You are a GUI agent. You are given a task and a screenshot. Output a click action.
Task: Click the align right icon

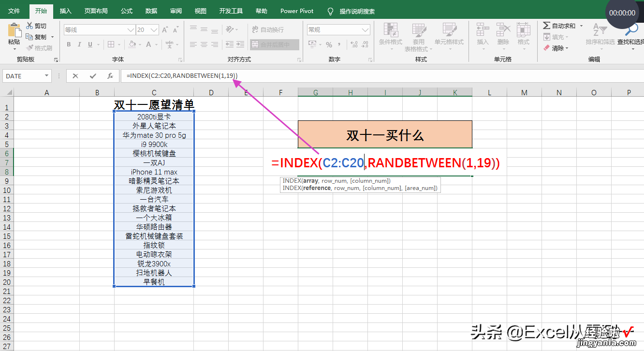click(215, 44)
